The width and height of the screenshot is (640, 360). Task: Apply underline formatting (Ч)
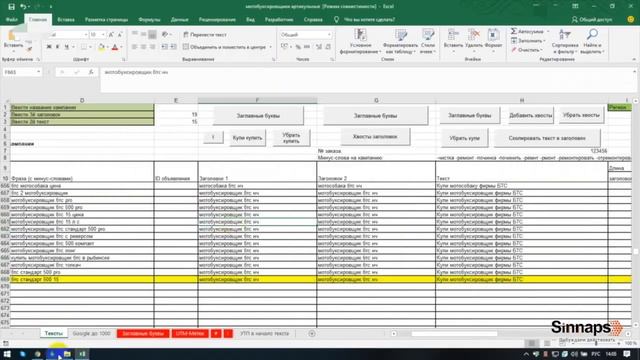pyautogui.click(x=67, y=47)
